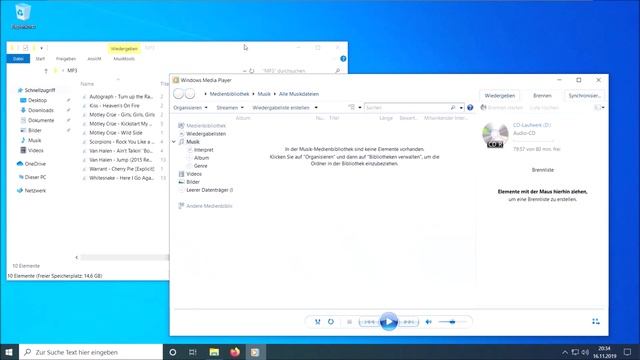Click the Stop button in playback controls
The width and height of the screenshot is (640, 360).
[x=349, y=322]
